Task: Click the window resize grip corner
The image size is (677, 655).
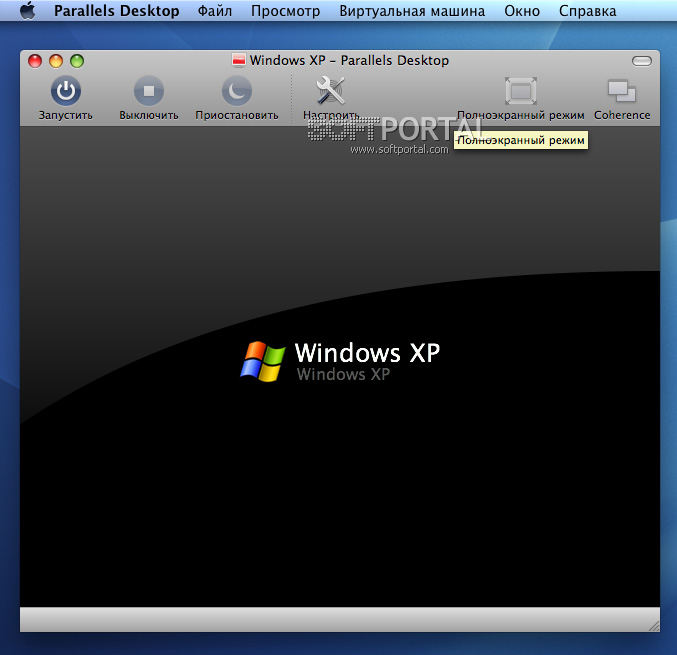Action: click(654, 626)
